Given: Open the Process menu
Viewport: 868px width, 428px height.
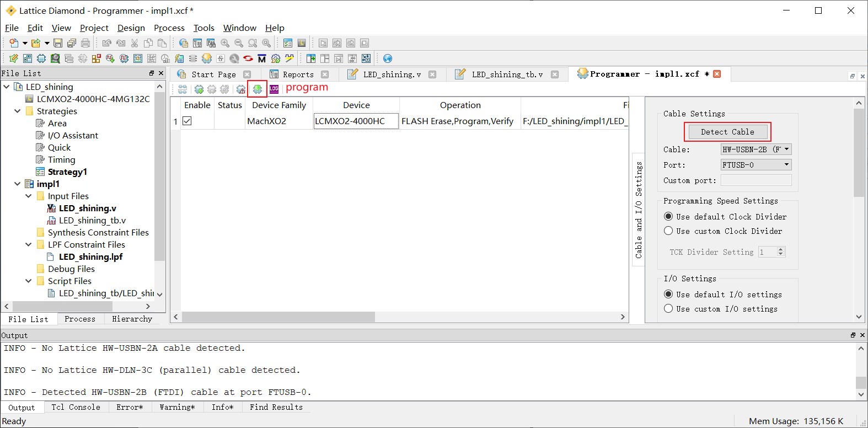Looking at the screenshot, I should 169,28.
